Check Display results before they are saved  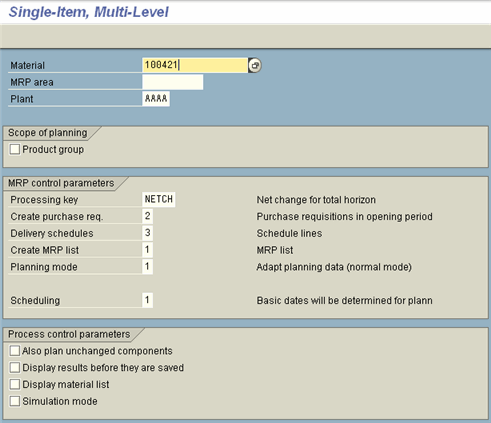(x=15, y=367)
